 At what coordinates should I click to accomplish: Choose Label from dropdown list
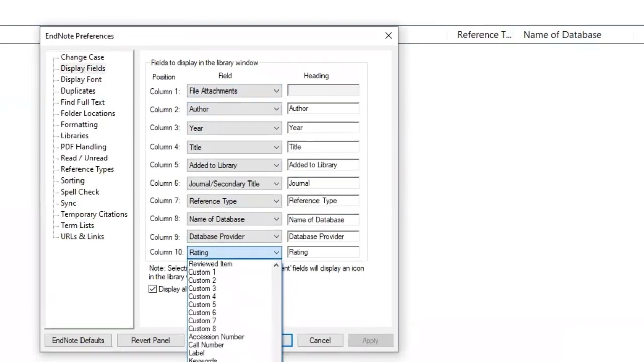229,353
